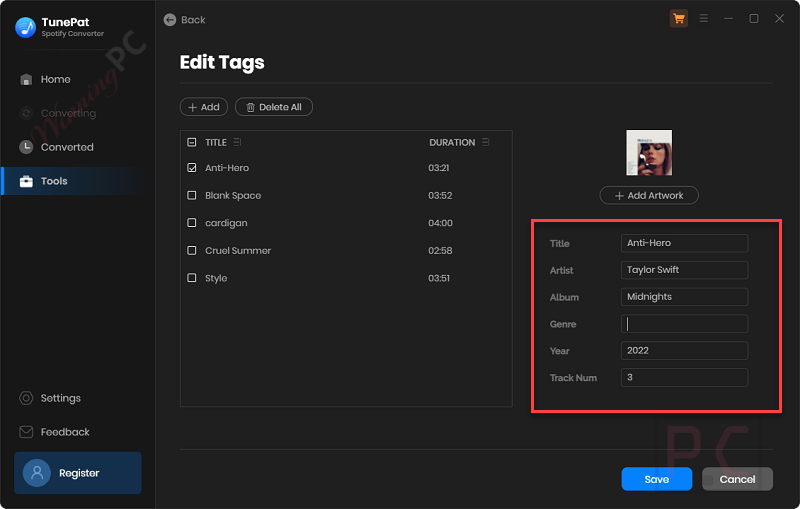Click the 02:58 duration value

click(x=440, y=250)
